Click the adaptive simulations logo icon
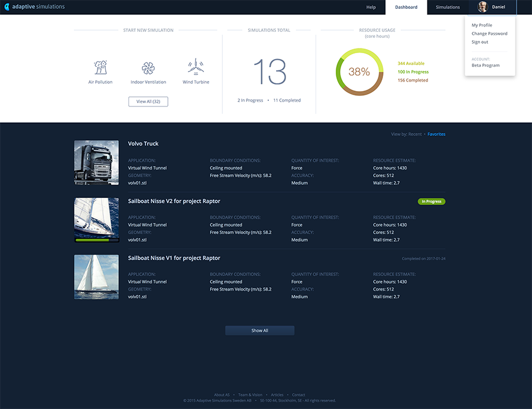 pyautogui.click(x=7, y=7)
